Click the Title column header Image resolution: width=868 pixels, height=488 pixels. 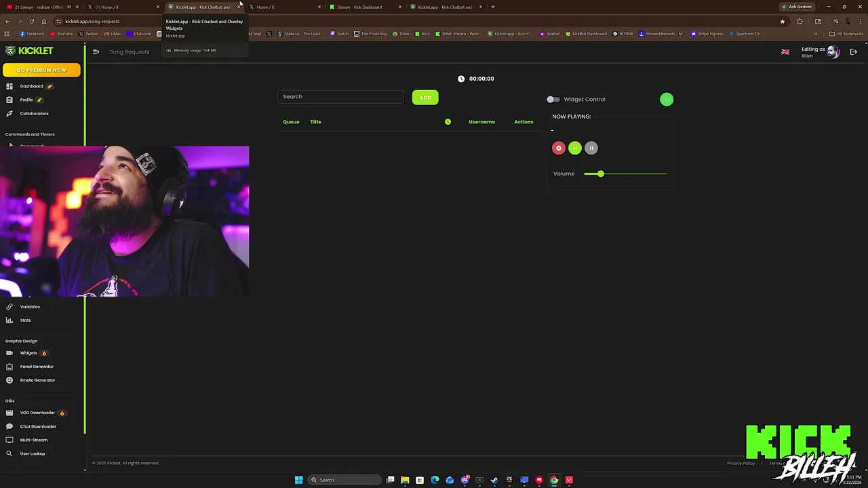(315, 122)
